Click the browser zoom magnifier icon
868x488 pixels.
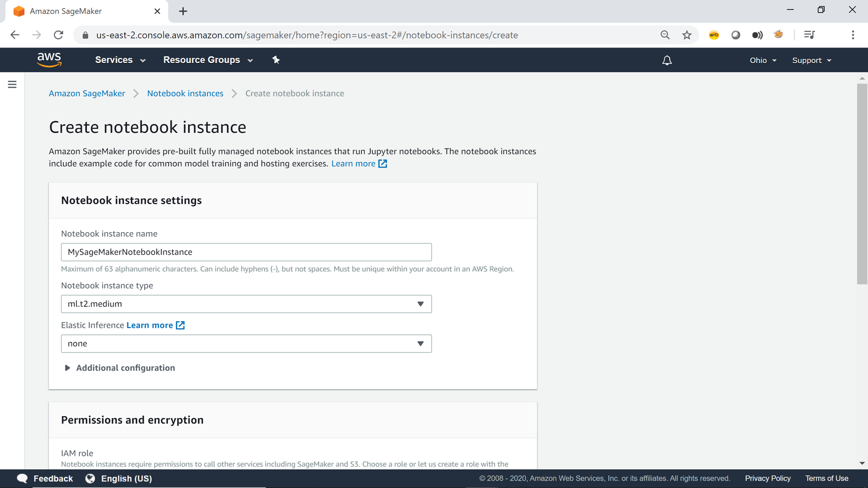tap(665, 35)
